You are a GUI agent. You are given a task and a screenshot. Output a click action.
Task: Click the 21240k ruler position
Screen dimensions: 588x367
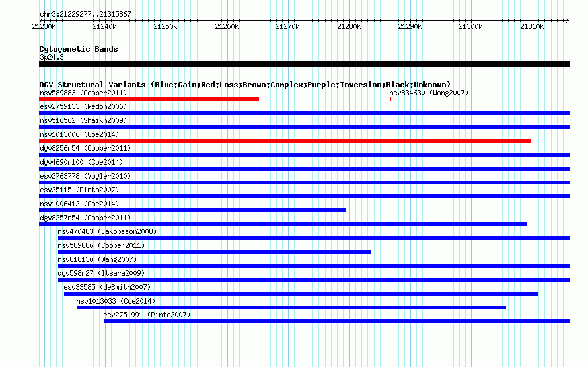(104, 26)
